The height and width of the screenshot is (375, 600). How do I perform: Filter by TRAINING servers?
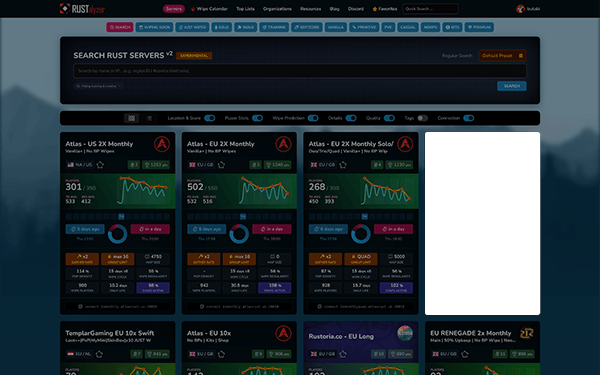[274, 27]
